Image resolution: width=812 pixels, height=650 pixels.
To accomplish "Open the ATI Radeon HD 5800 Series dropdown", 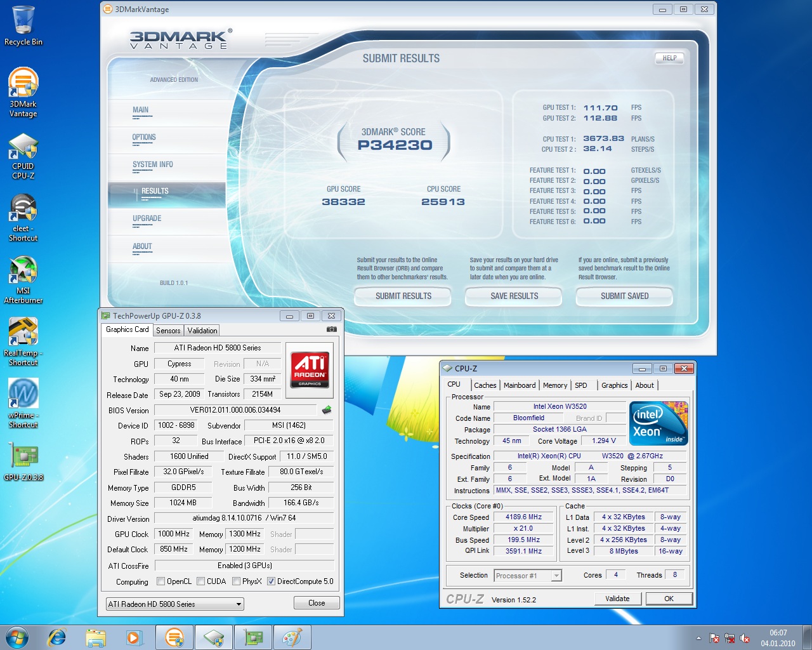I will click(x=174, y=604).
